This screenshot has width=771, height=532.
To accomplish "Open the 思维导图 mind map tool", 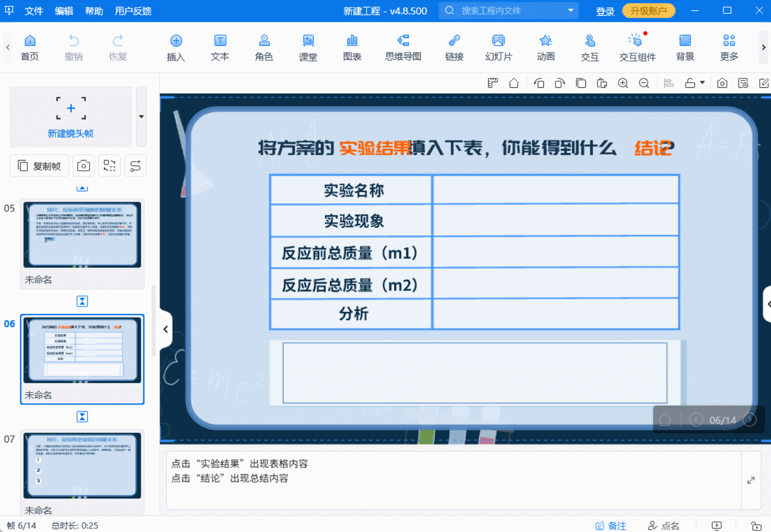I will click(x=402, y=47).
